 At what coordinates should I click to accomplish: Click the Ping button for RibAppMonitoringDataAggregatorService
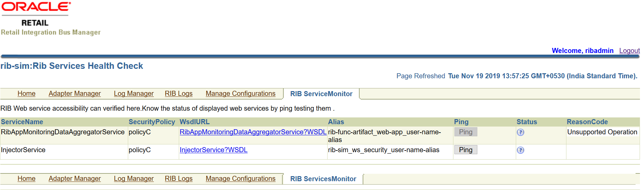pyautogui.click(x=466, y=132)
